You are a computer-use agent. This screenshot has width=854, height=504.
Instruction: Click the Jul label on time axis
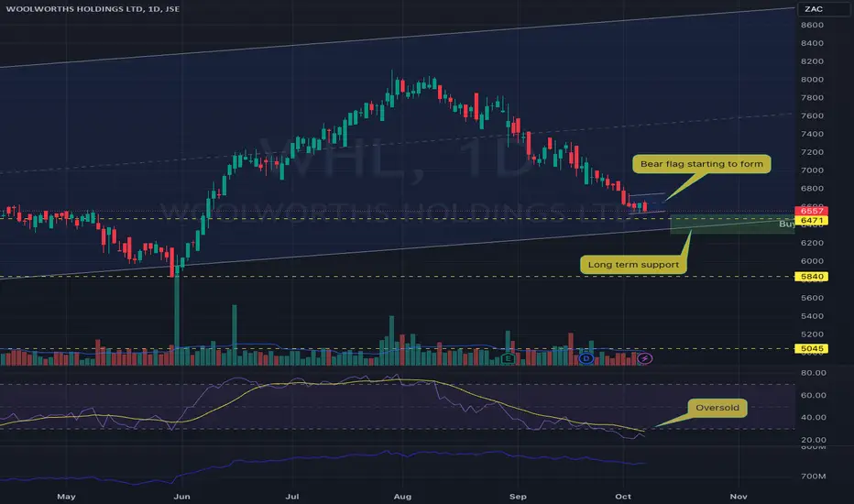pyautogui.click(x=292, y=497)
